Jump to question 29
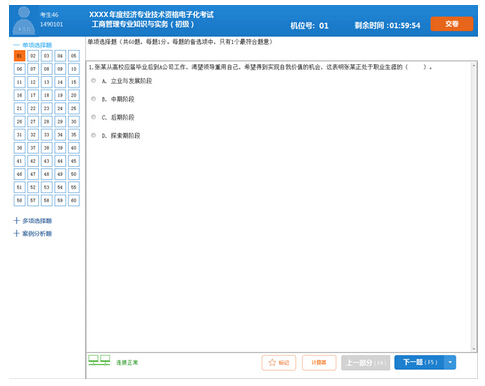 60,122
